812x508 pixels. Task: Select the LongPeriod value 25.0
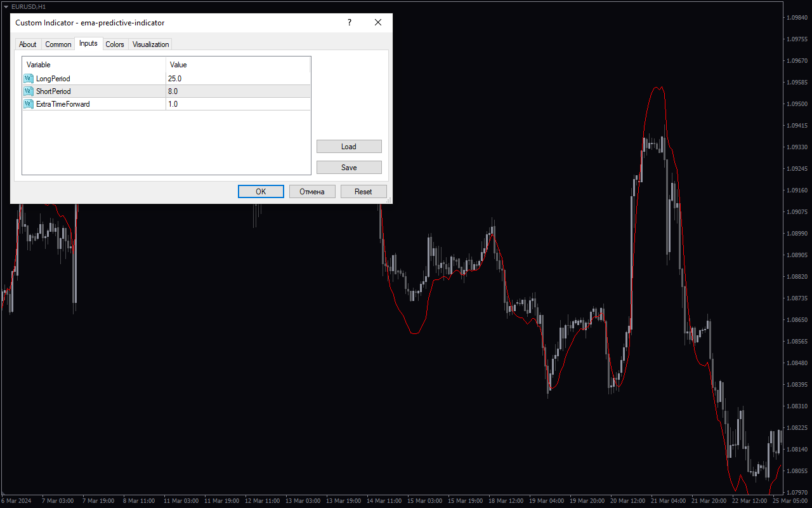click(x=238, y=79)
